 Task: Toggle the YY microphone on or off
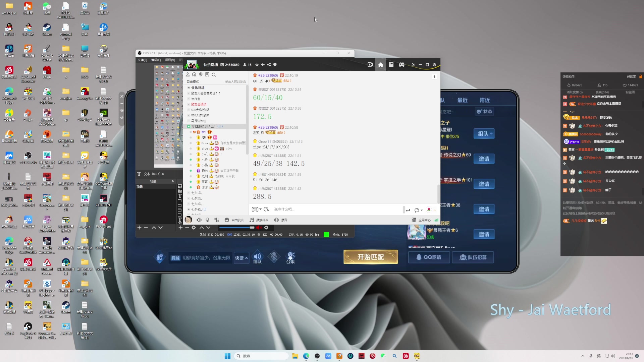click(208, 220)
